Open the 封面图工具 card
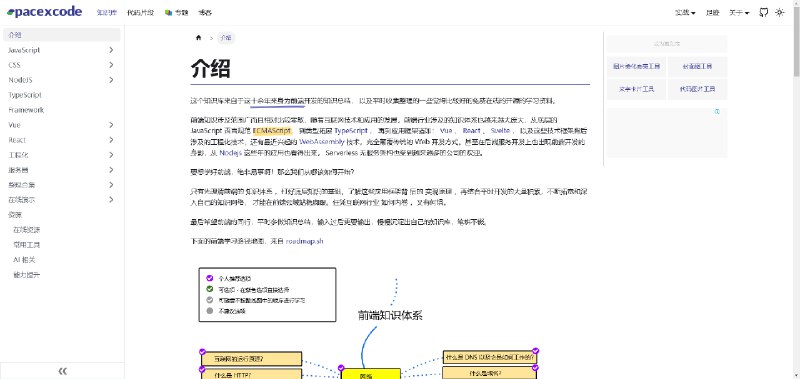Image resolution: width=800 pixels, height=379 pixels. tap(697, 66)
